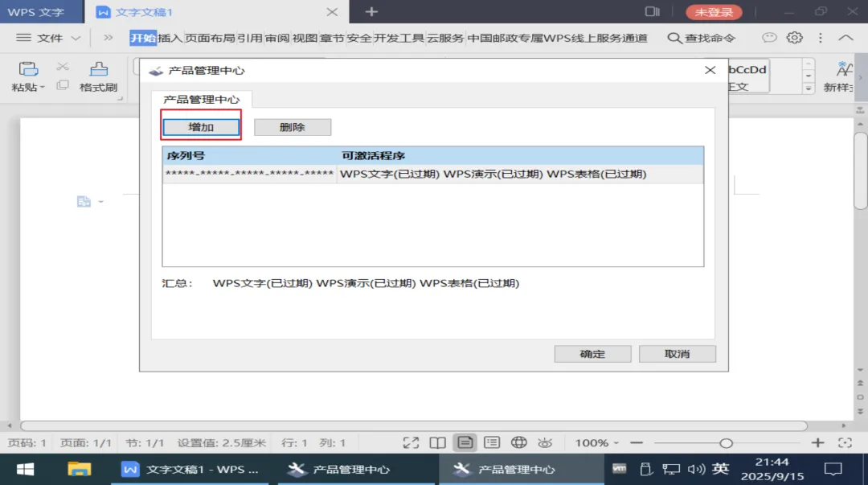Click the 未登录 login button

click(714, 11)
